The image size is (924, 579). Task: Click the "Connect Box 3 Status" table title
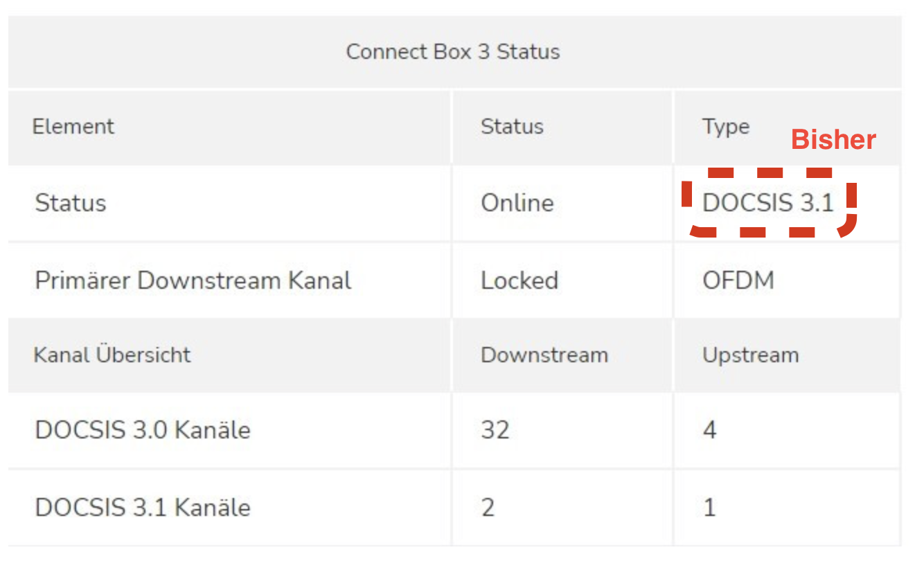point(453,52)
